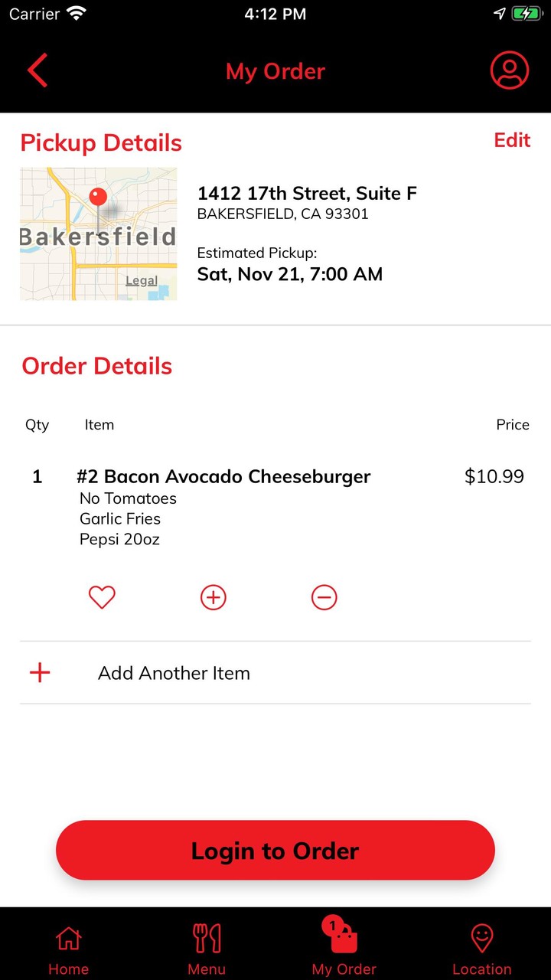Tap the 1412 17th Street address
The width and height of the screenshot is (551, 980).
pyautogui.click(x=307, y=194)
